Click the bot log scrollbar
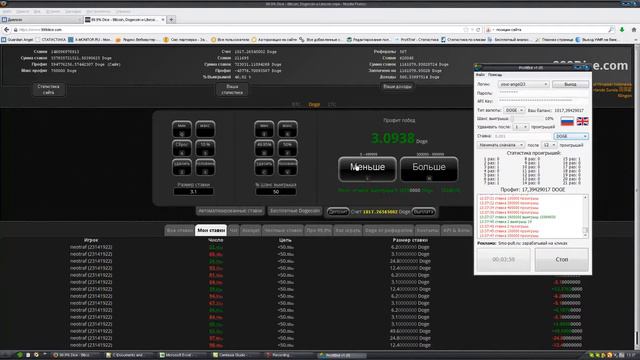 pyautogui.click(x=585, y=216)
